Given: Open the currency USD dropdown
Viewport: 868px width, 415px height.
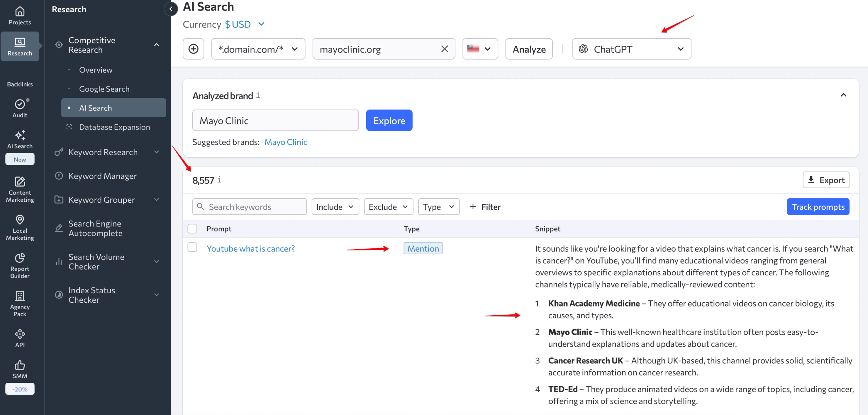Looking at the screenshot, I should coord(245,24).
